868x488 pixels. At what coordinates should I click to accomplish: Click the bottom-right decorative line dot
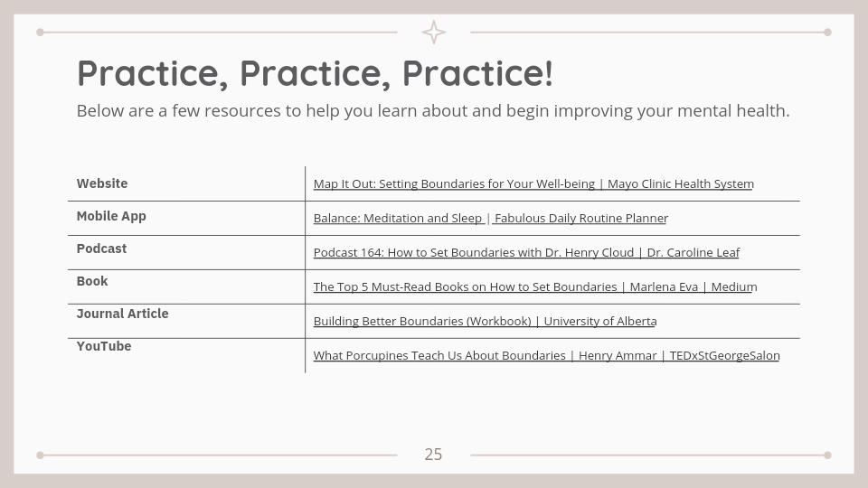click(x=827, y=455)
